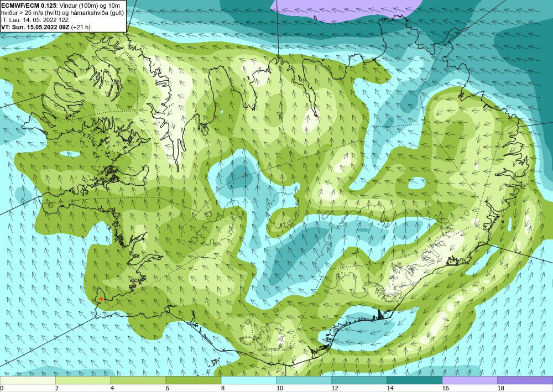Click the '10' tick label on the color scale

(x=279, y=389)
